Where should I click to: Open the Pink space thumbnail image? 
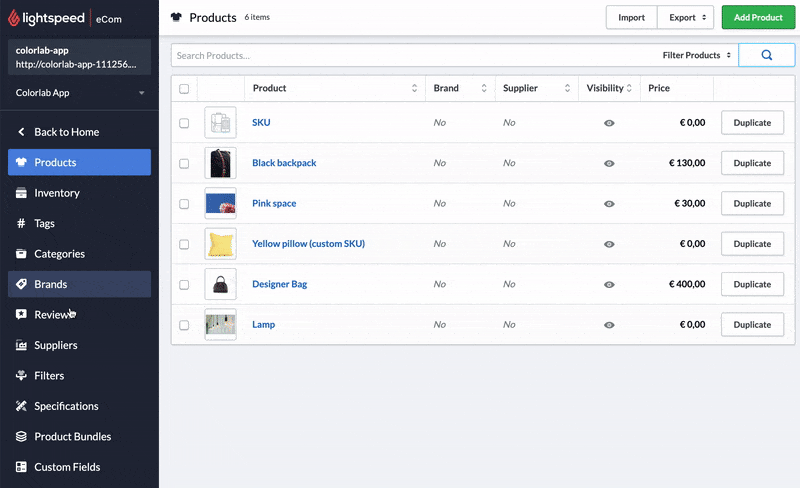tap(220, 203)
